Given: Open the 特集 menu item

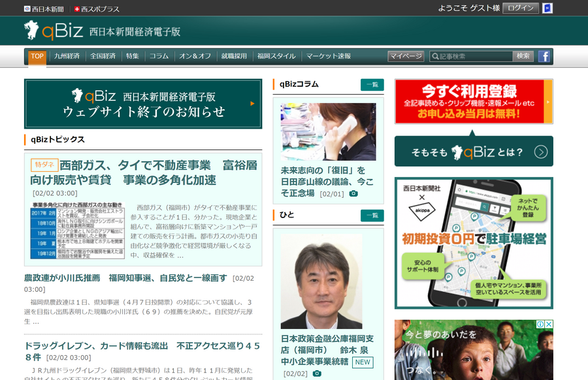Looking at the screenshot, I should (133, 56).
